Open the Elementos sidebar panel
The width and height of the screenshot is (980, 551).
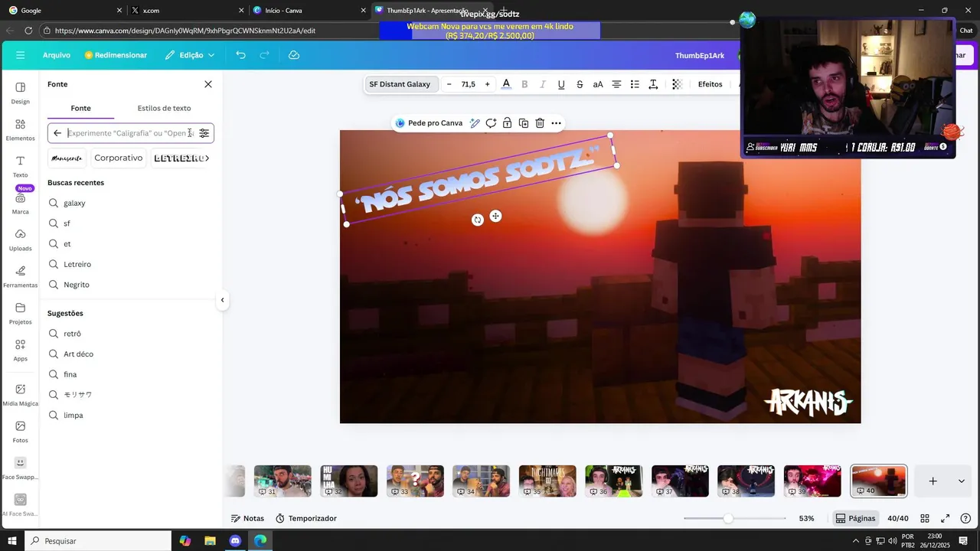click(20, 129)
